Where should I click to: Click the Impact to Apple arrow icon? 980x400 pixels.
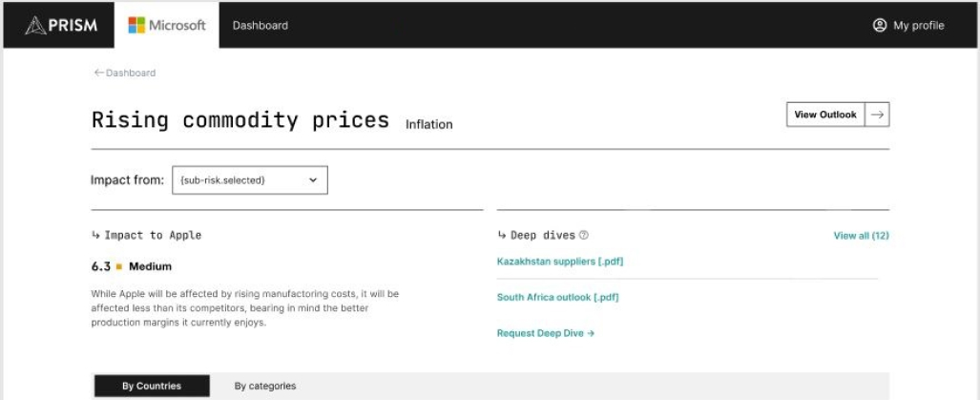(95, 235)
